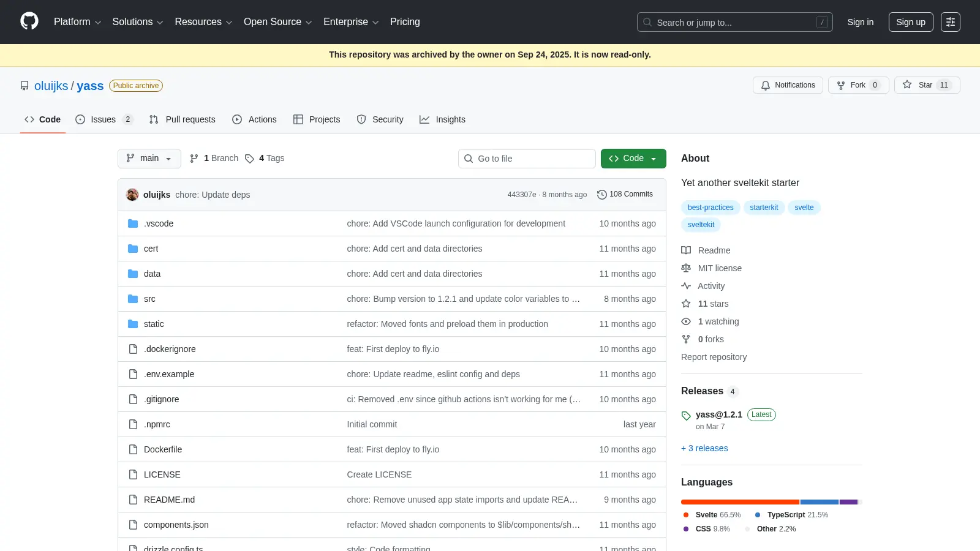Click the book icon beside Readme
The width and height of the screenshot is (980, 551).
click(686, 250)
